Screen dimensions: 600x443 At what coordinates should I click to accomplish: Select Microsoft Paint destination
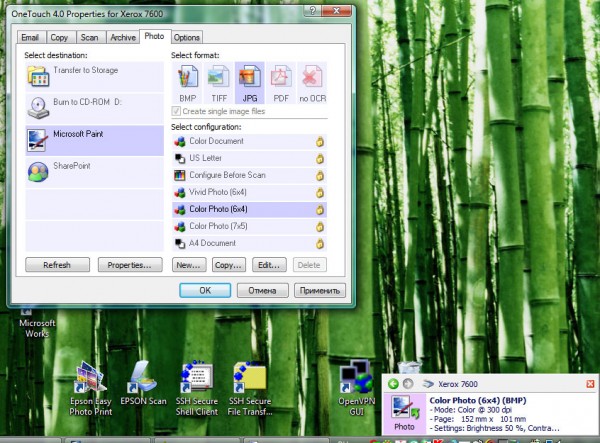(x=95, y=140)
